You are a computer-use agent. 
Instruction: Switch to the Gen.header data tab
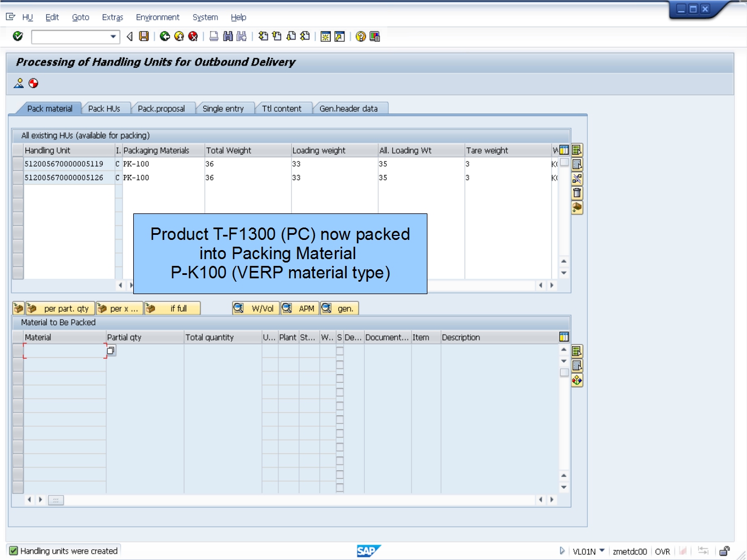349,108
